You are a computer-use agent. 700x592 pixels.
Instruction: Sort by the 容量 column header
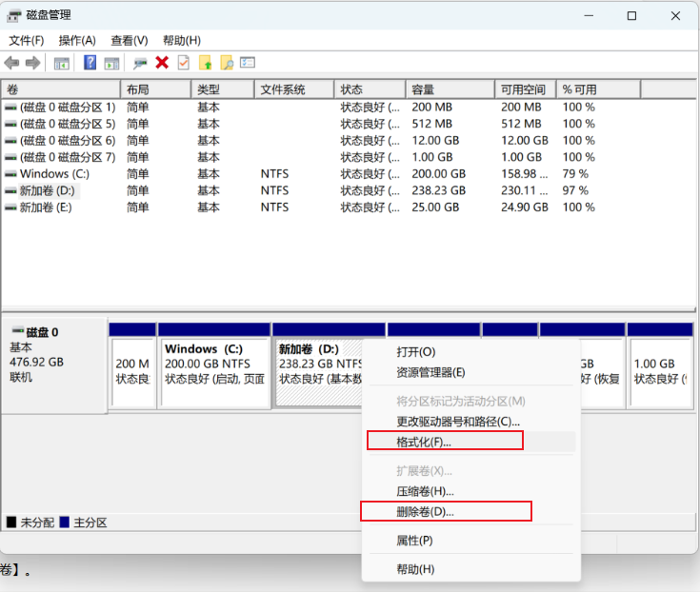(450, 89)
